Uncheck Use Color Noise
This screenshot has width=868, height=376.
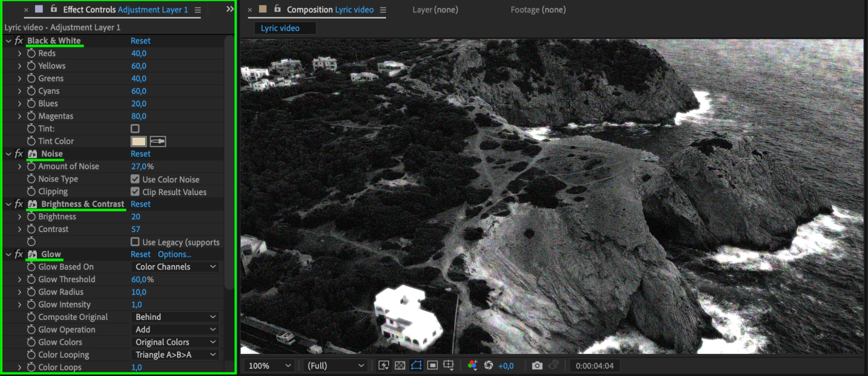[x=135, y=179]
